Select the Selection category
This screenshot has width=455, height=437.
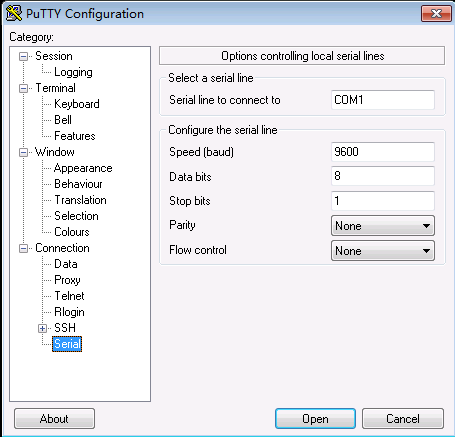click(x=76, y=216)
